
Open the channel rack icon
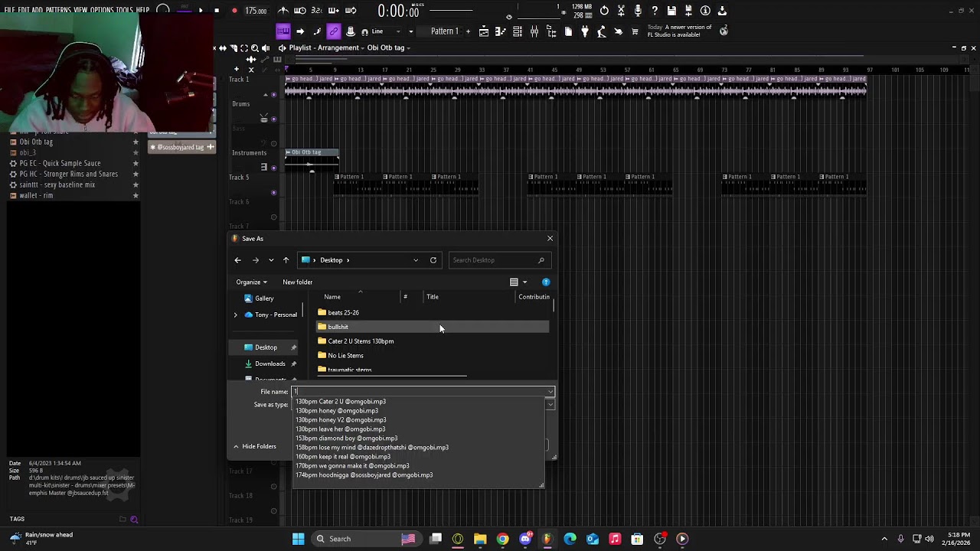518,31
